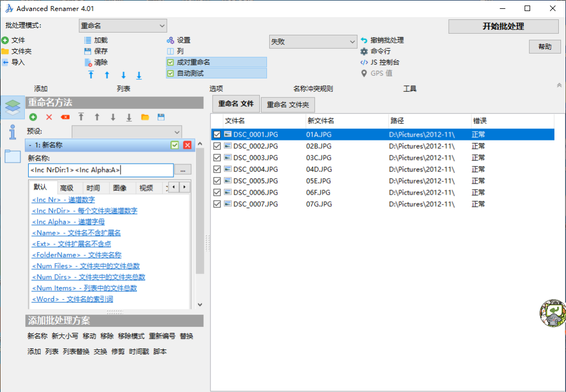Open the 失败 name conflict dropdown

tap(313, 42)
